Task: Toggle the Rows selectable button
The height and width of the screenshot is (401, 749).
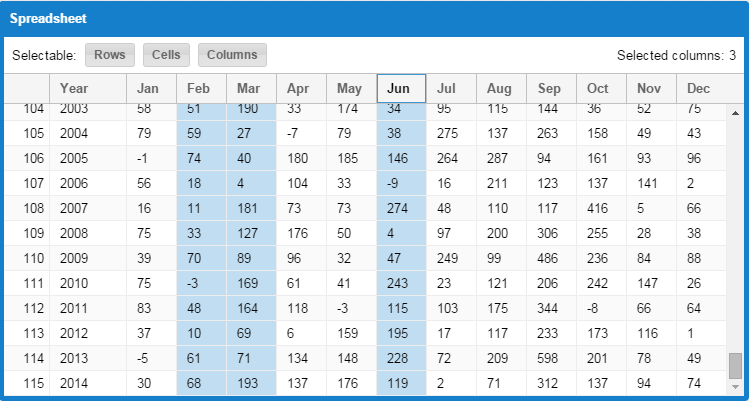Action: 110,55
